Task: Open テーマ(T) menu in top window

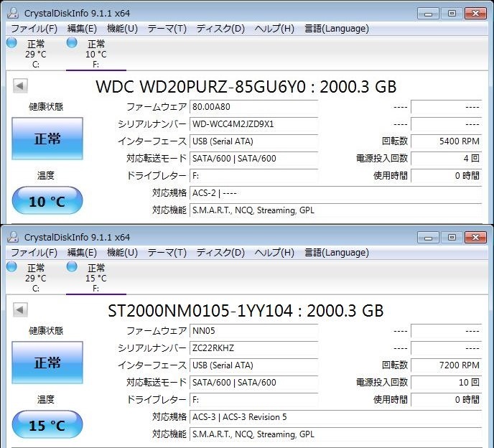Action: (167, 29)
